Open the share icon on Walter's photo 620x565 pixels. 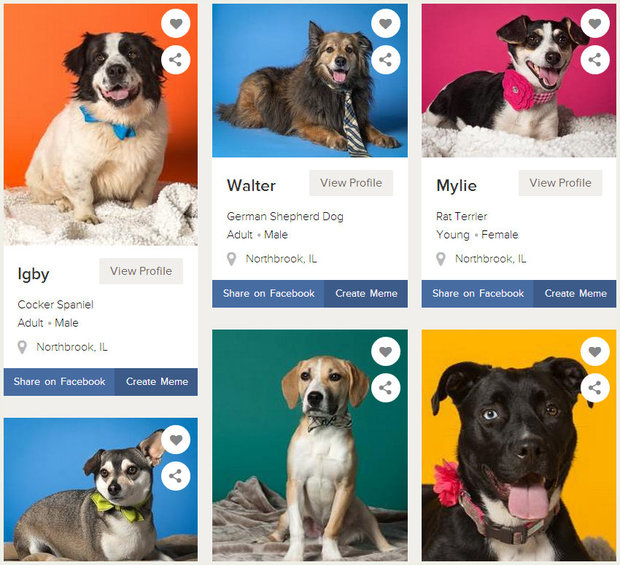pyautogui.click(x=386, y=60)
